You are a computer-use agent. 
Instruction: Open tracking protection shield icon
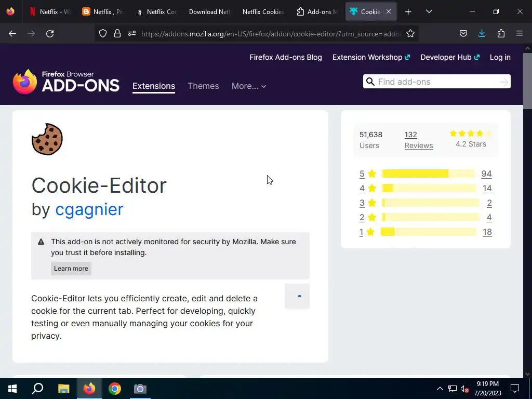(103, 33)
